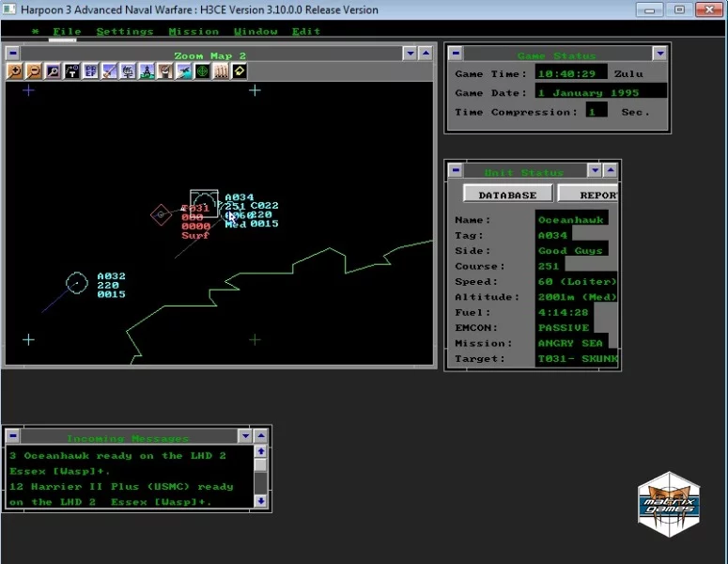
Task: Click the zoom in magnifier icon
Action: coord(15,71)
